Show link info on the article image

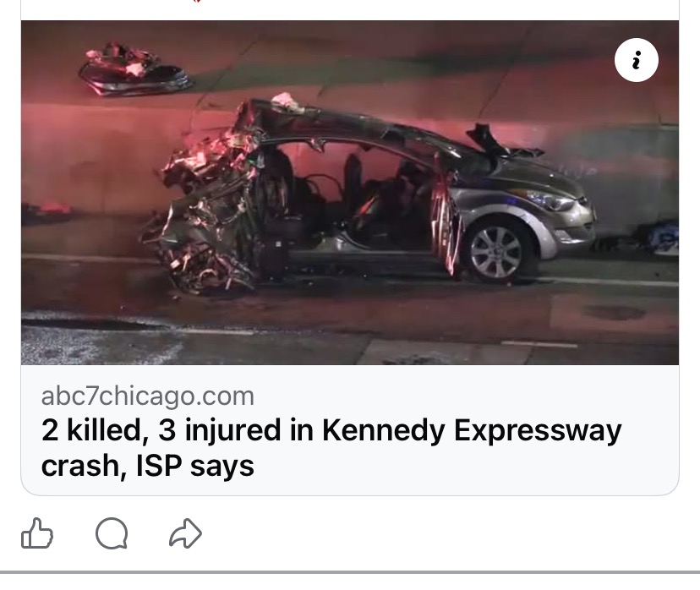click(x=636, y=60)
